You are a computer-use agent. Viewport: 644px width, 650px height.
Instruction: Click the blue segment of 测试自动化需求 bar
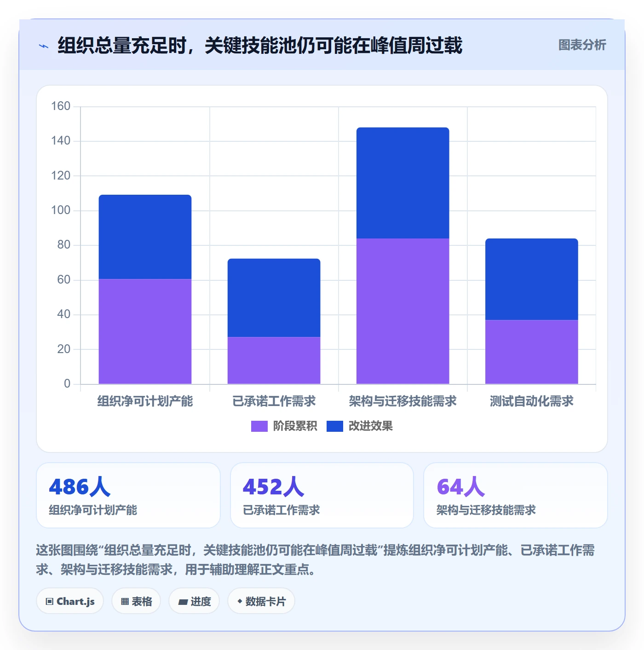pyautogui.click(x=531, y=279)
